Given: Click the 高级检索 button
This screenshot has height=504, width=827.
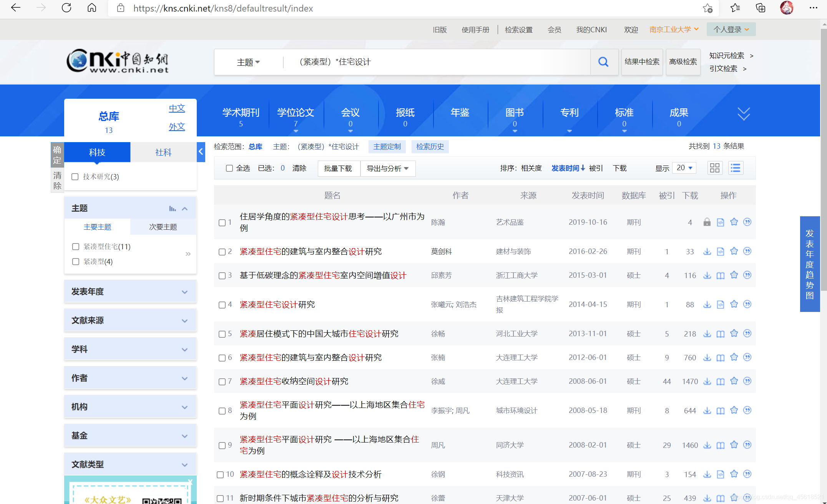Looking at the screenshot, I should pos(683,62).
